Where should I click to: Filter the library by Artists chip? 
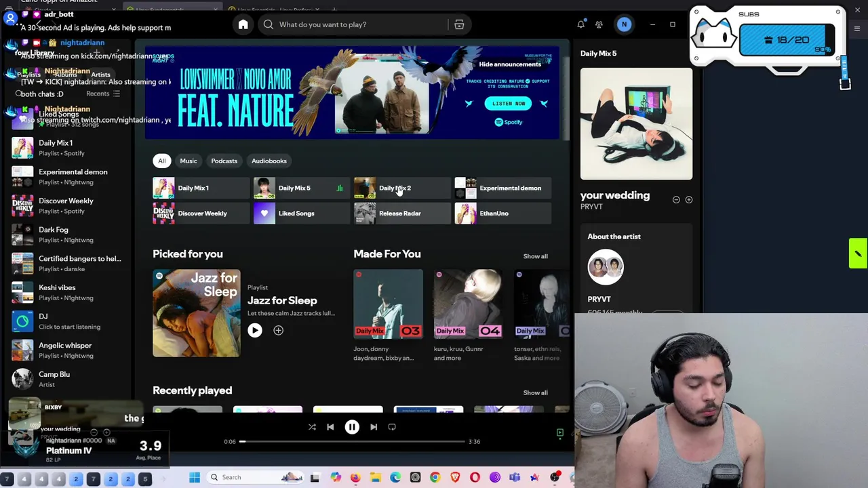(x=100, y=75)
